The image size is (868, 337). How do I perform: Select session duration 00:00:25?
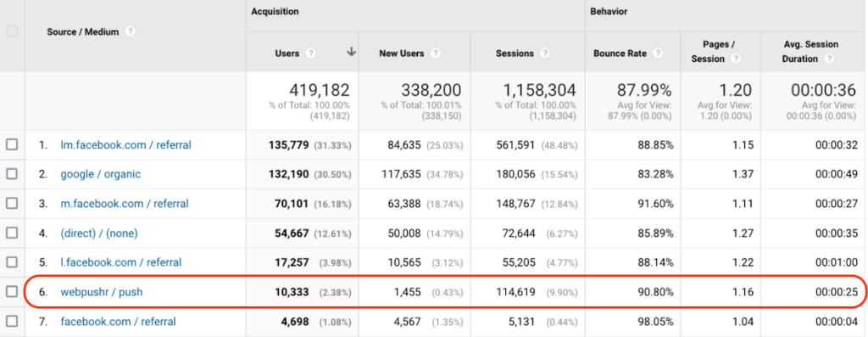coord(836,292)
